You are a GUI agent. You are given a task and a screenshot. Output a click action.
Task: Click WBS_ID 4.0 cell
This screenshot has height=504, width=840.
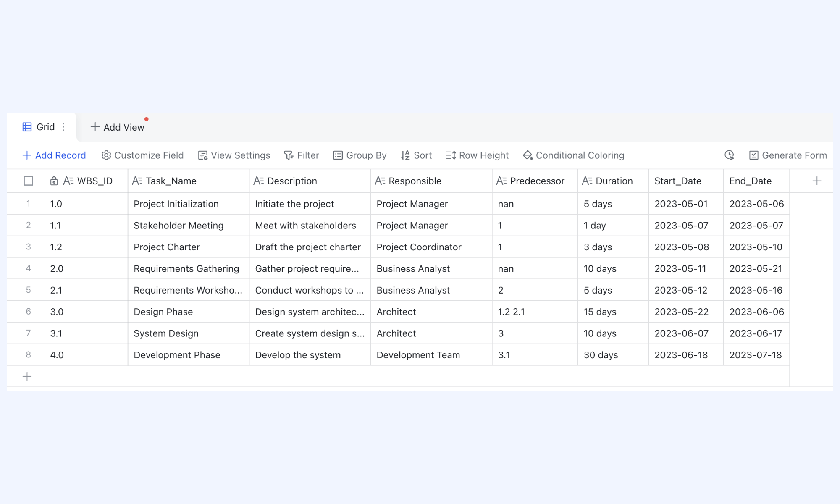(x=86, y=355)
